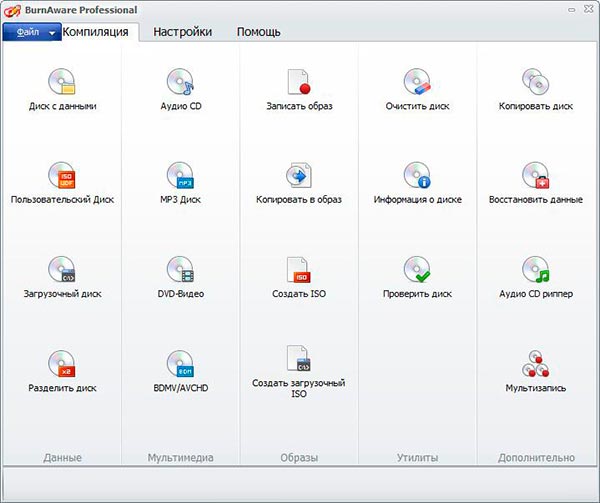
Task: Open the Загрузочный диск icon
Action: (62, 269)
